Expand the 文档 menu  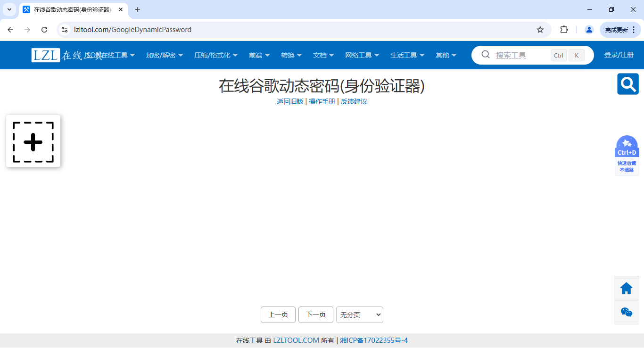[323, 55]
